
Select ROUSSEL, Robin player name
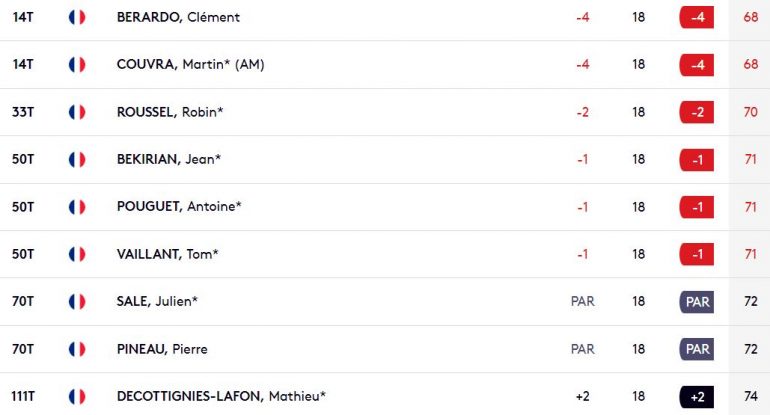(170, 112)
